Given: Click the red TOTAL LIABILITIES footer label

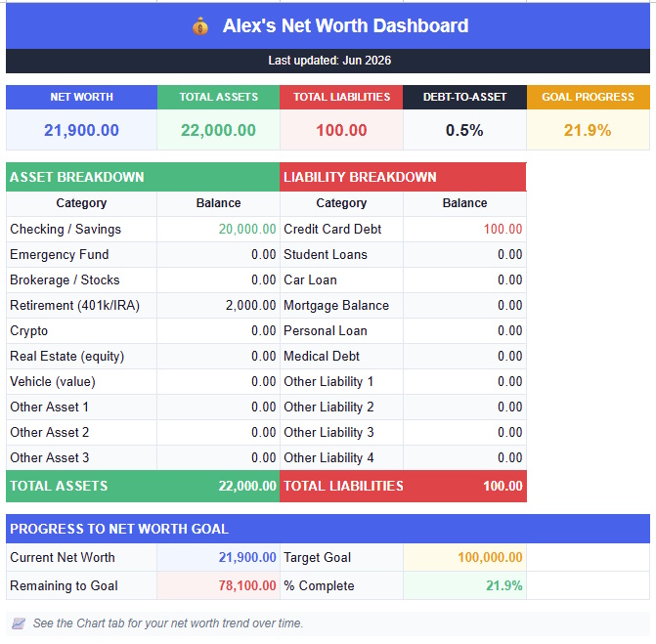Looking at the screenshot, I should tap(341, 486).
